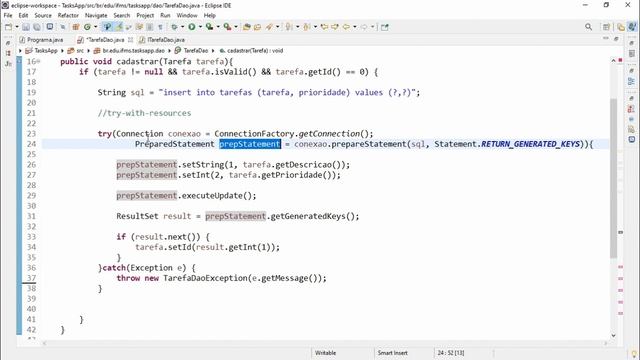Open the Package Explorer minimized view icon
This screenshot has width=640, height=360.
[x=8, y=53]
